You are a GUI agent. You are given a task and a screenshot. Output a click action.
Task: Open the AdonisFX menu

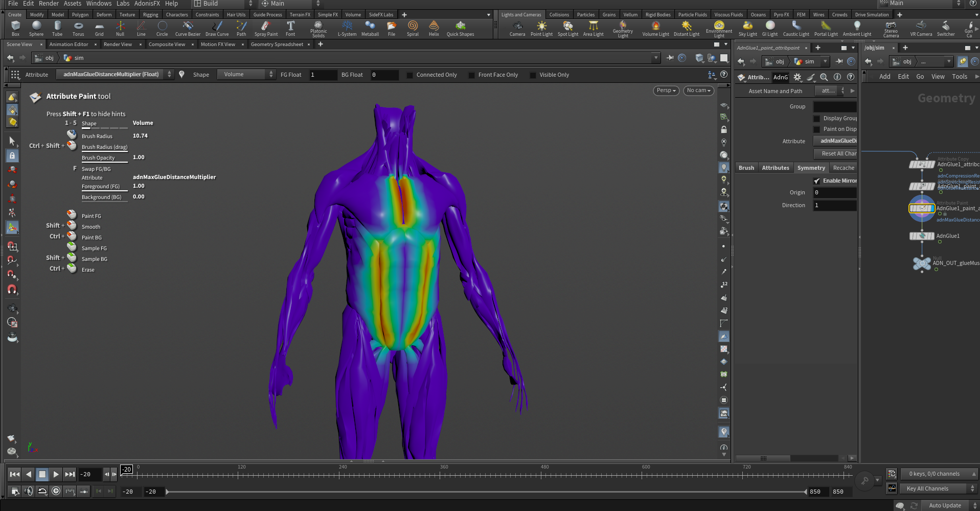coord(147,4)
